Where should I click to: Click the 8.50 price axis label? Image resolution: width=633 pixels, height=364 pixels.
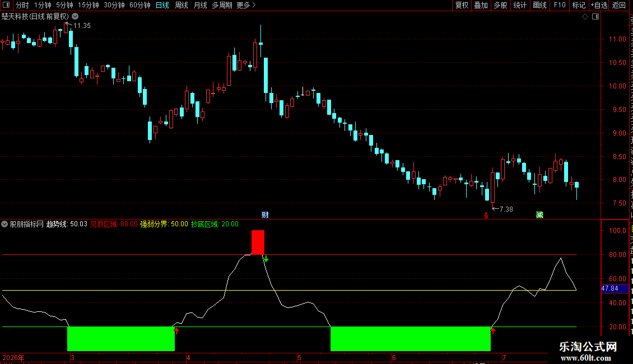(619, 157)
